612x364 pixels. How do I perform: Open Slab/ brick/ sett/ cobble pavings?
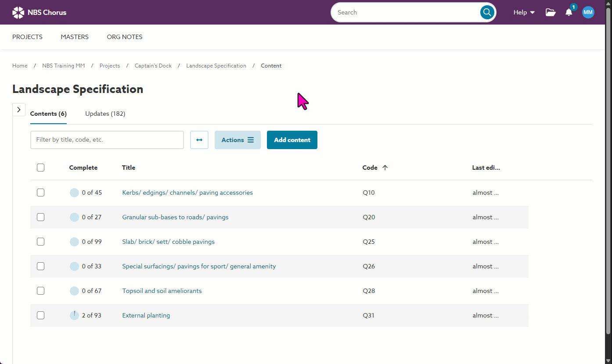point(168,242)
